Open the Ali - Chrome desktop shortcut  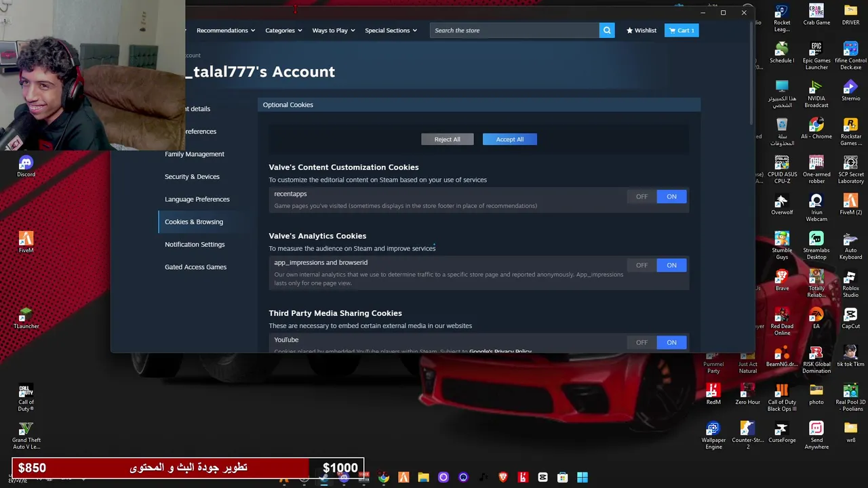(x=816, y=129)
